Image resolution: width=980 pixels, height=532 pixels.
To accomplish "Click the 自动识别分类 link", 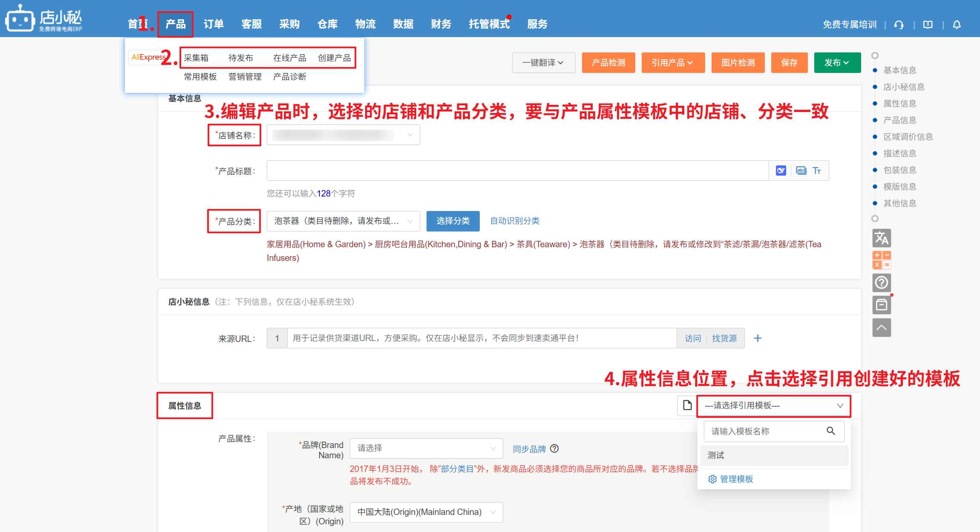I will [x=515, y=221].
